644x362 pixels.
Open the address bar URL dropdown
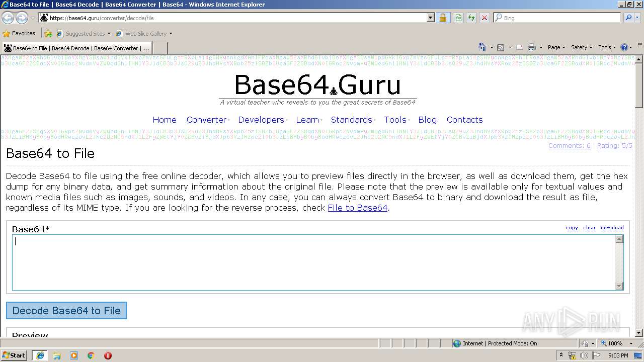[x=430, y=18]
